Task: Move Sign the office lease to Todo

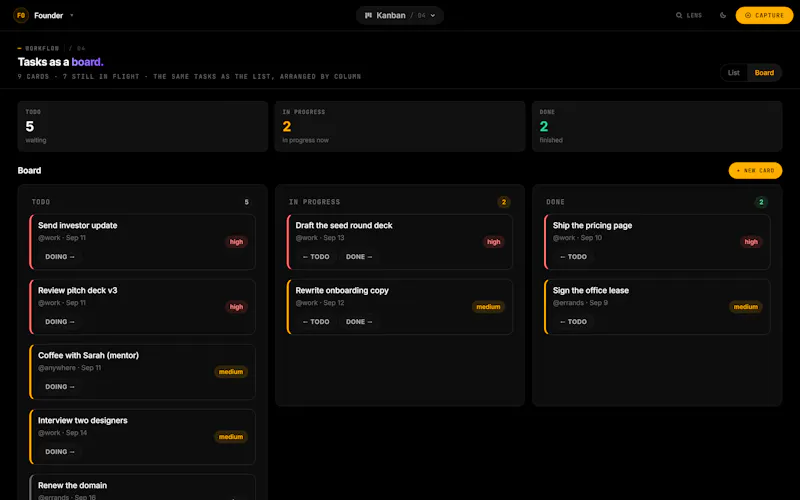Action: (573, 321)
